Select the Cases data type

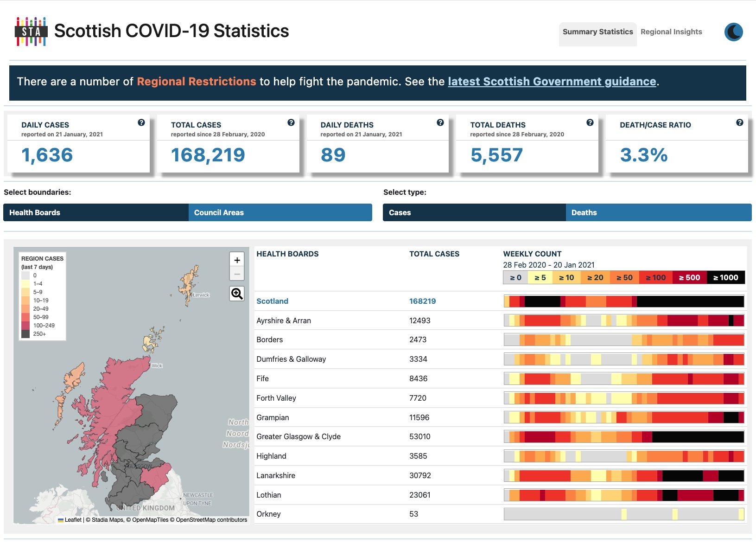coord(474,212)
